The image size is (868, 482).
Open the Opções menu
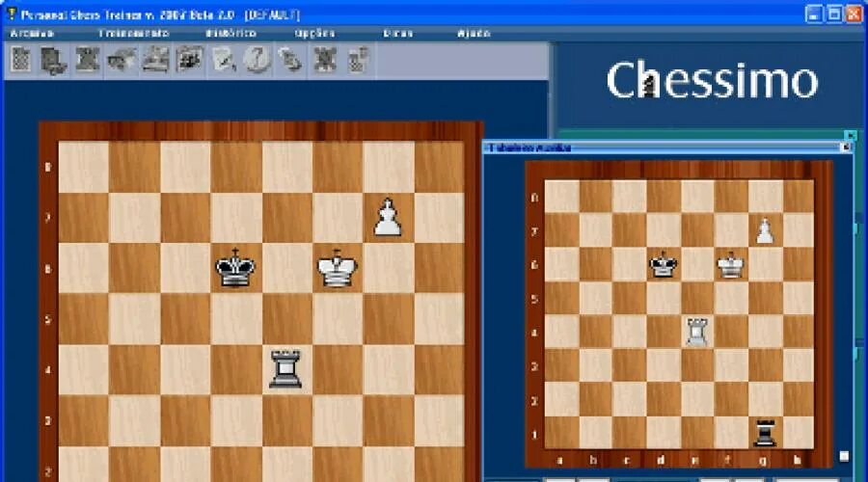coord(314,33)
